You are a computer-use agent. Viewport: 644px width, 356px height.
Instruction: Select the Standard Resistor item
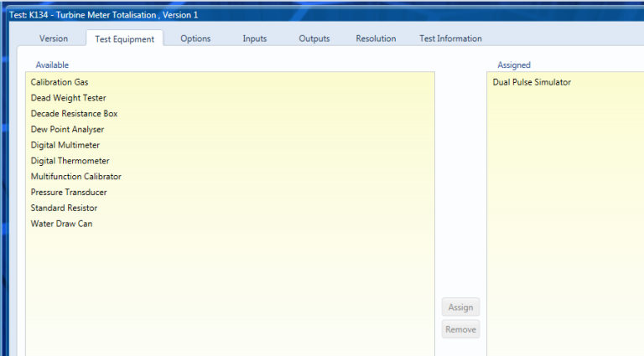[64, 208]
